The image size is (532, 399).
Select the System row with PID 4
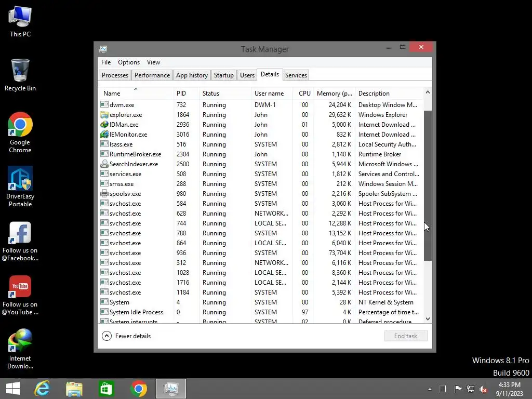[x=261, y=302]
